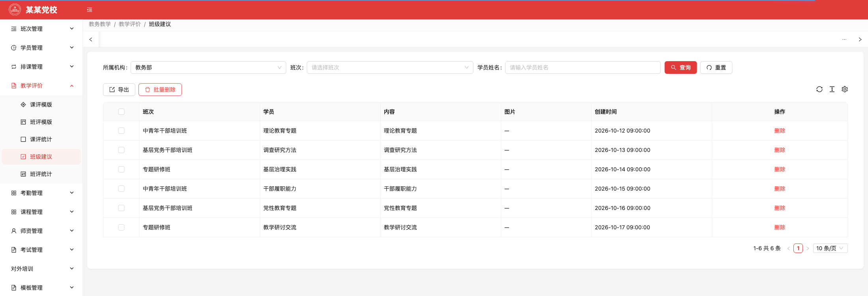Expand the 对外培训 sidebar menu
Image resolution: width=868 pixels, height=296 pixels.
click(x=41, y=269)
